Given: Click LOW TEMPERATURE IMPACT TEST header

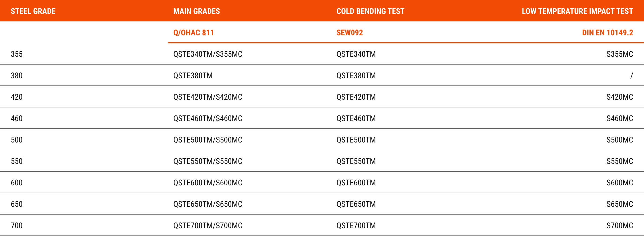Looking at the screenshot, I should coord(577,11).
